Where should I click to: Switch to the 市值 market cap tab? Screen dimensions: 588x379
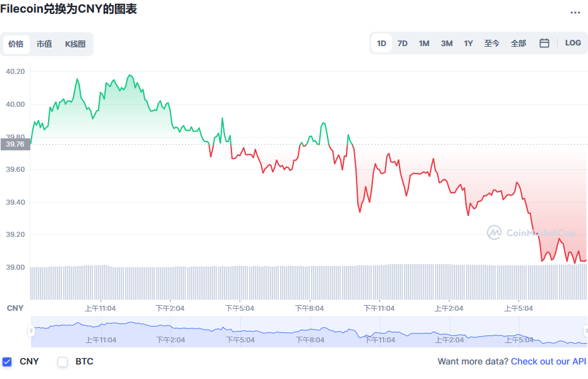[x=44, y=44]
